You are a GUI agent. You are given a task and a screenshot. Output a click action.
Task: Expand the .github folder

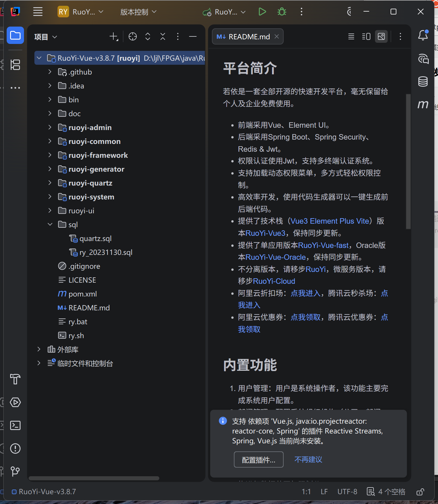click(x=50, y=72)
